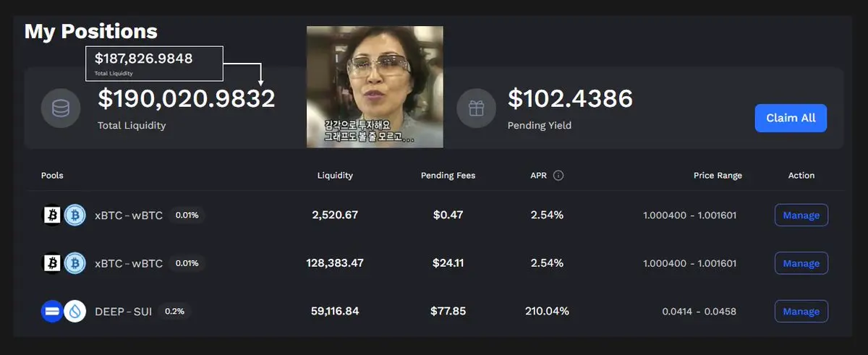Click Claim All button
This screenshot has height=355, width=868.
click(x=791, y=118)
